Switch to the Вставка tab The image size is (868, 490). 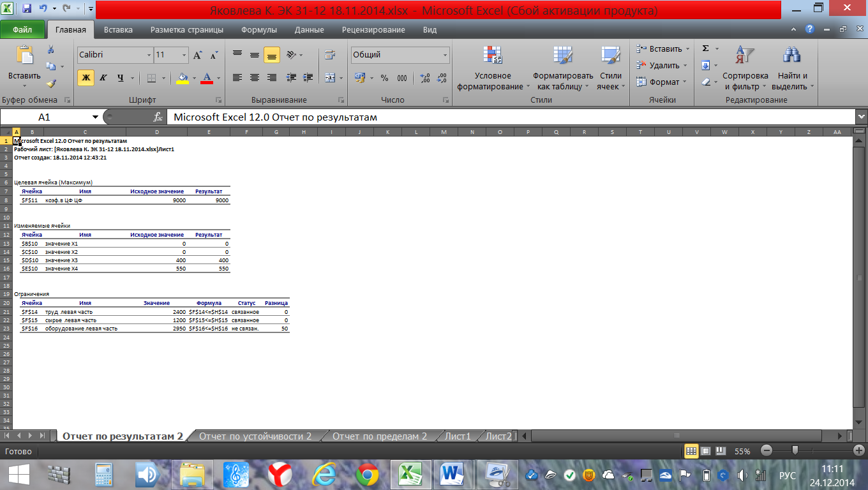click(118, 30)
